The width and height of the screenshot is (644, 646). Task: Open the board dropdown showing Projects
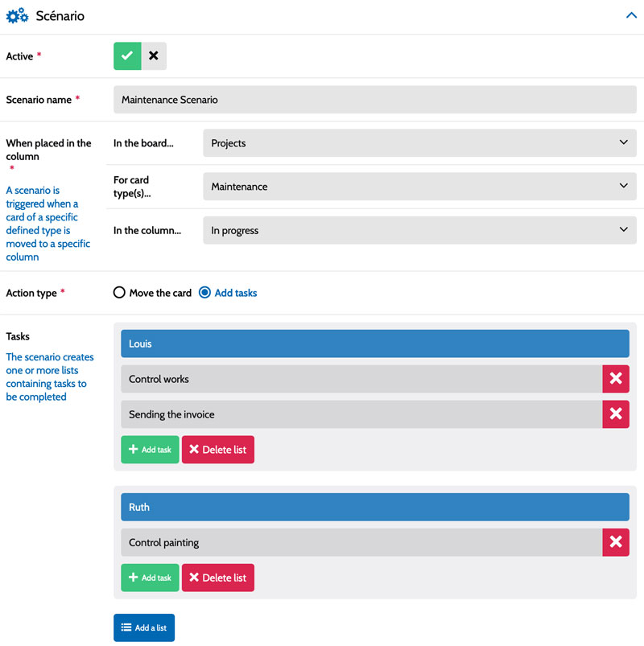[x=419, y=143]
